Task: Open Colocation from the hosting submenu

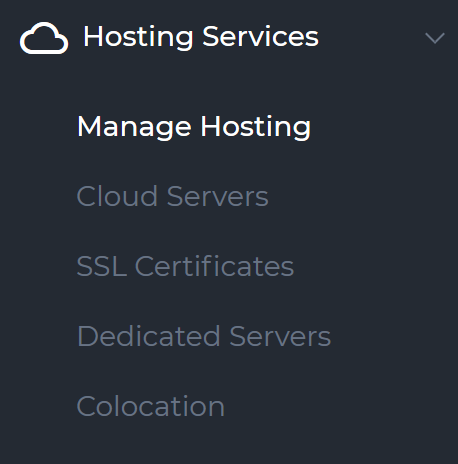Action: click(151, 406)
